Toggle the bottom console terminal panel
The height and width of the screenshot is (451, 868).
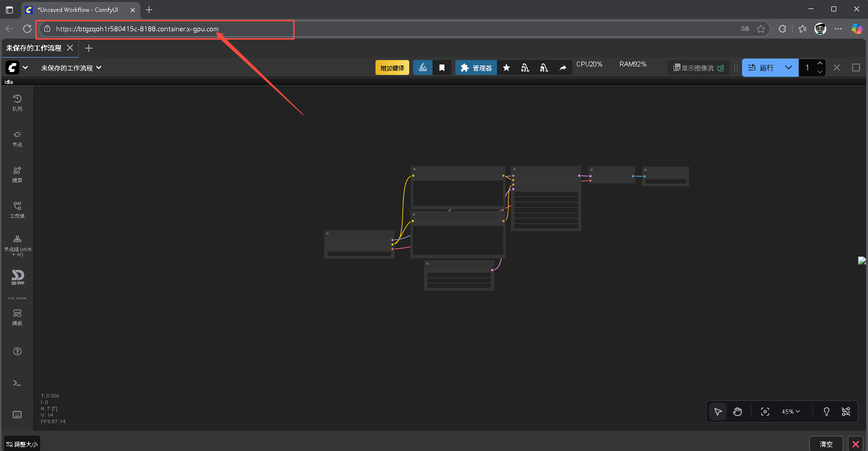17,383
